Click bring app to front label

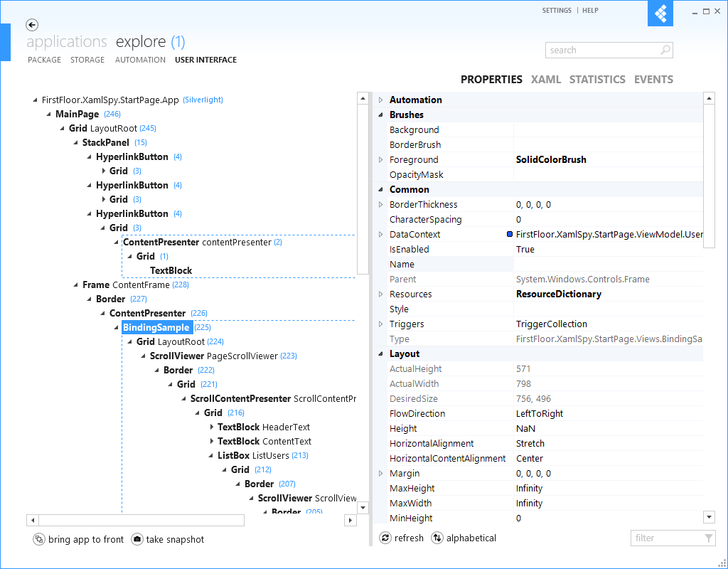tap(86, 539)
